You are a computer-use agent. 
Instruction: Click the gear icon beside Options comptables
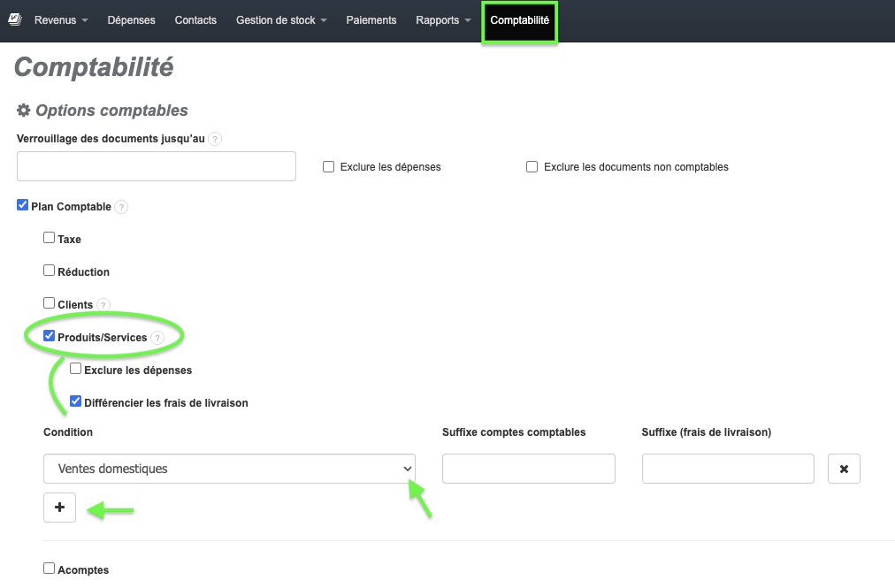24,110
